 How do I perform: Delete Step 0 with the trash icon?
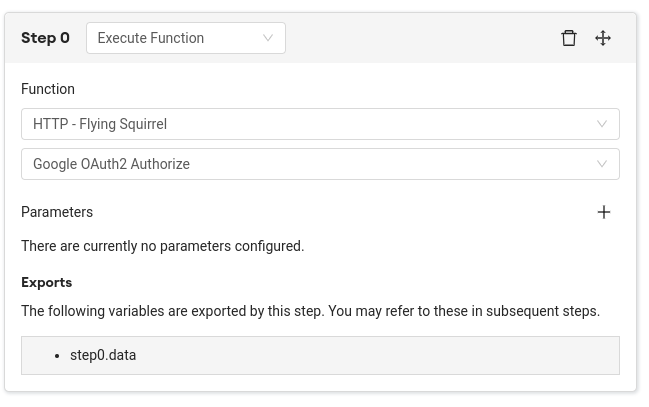569,38
